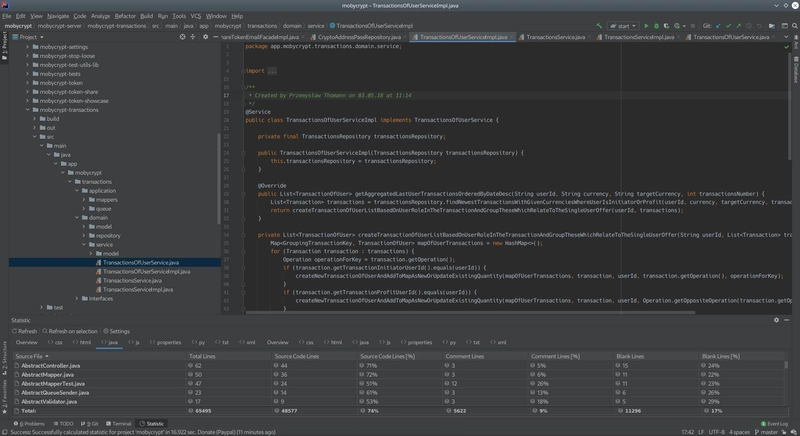Screen dimensions: 800x436
Task: Open the 6: Problems tool window
Action: click(29, 423)
